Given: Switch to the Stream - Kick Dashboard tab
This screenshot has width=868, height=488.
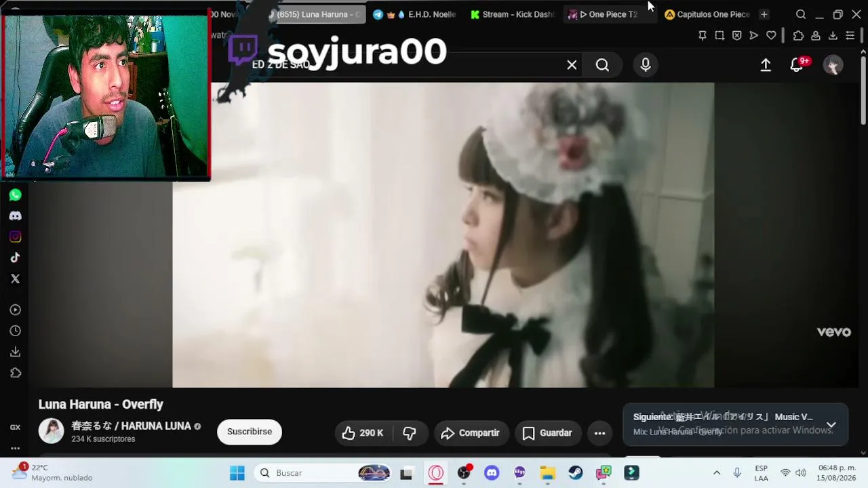Looking at the screenshot, I should coord(513,14).
